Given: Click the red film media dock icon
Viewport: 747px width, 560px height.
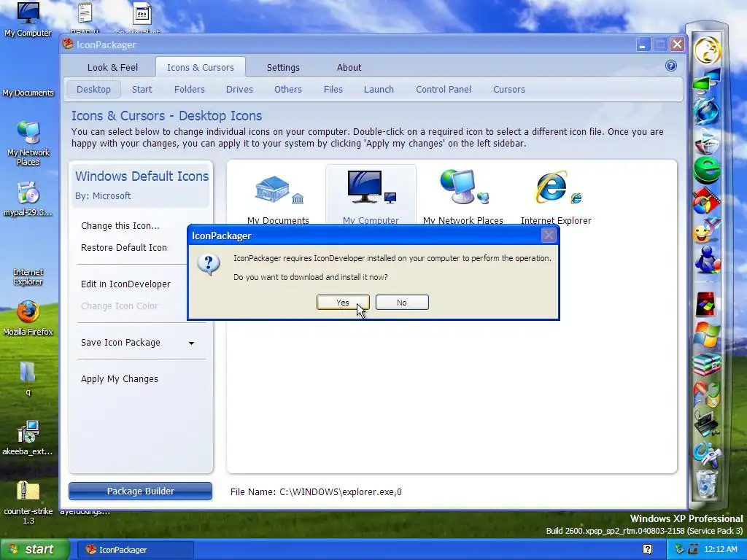Looking at the screenshot, I should [706, 201].
